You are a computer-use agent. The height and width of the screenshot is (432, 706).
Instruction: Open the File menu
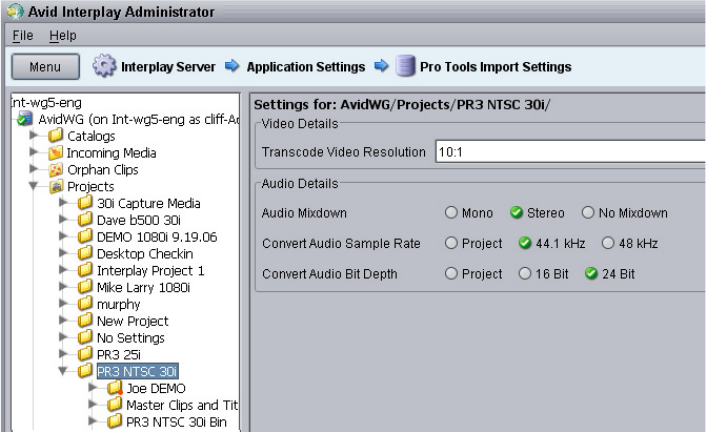(x=23, y=35)
